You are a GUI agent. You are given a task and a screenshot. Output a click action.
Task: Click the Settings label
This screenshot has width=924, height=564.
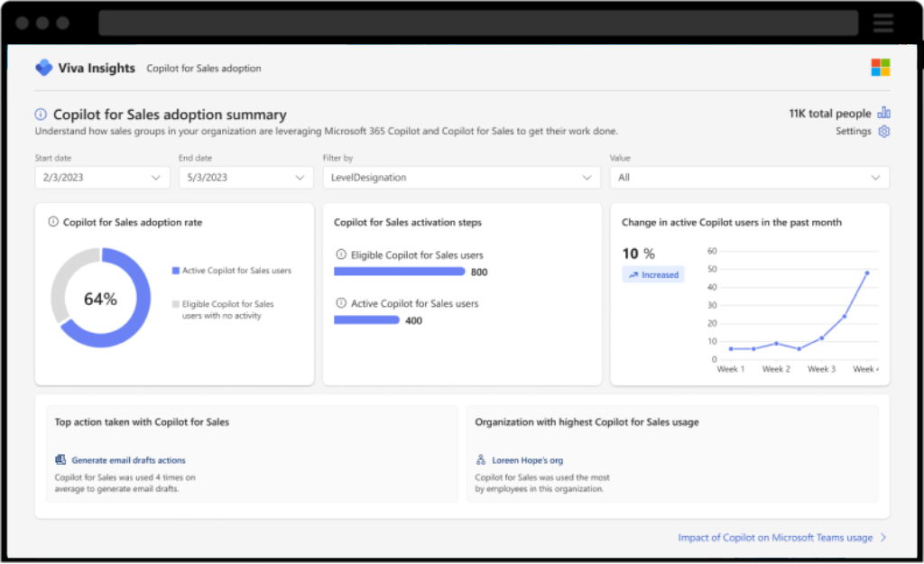[853, 131]
